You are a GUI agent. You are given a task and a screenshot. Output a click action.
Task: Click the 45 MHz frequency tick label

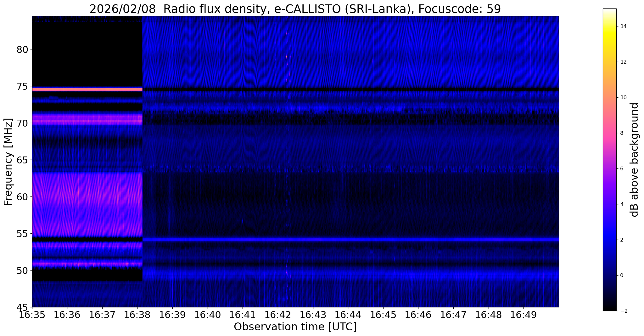[23, 307]
